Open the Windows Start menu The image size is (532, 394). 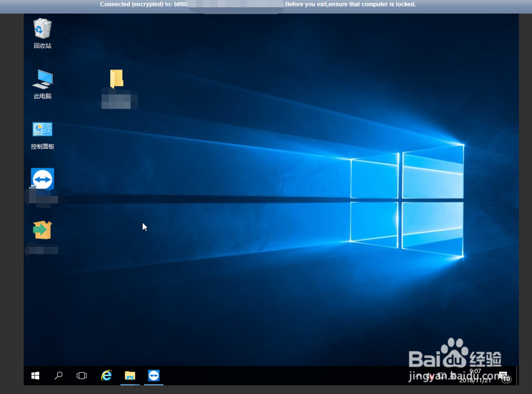[x=35, y=376]
